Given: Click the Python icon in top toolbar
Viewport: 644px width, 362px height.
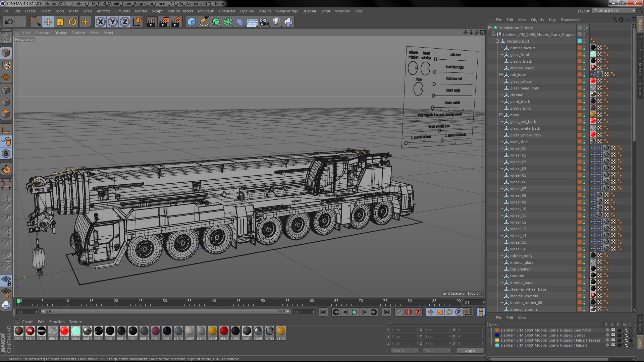Looking at the screenshot, I should [288, 22].
